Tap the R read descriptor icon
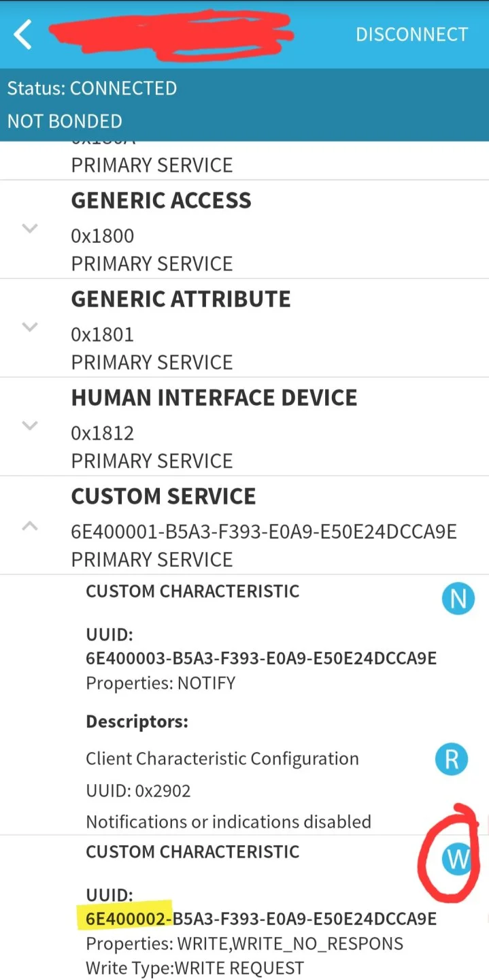489x980 pixels. pyautogui.click(x=452, y=759)
